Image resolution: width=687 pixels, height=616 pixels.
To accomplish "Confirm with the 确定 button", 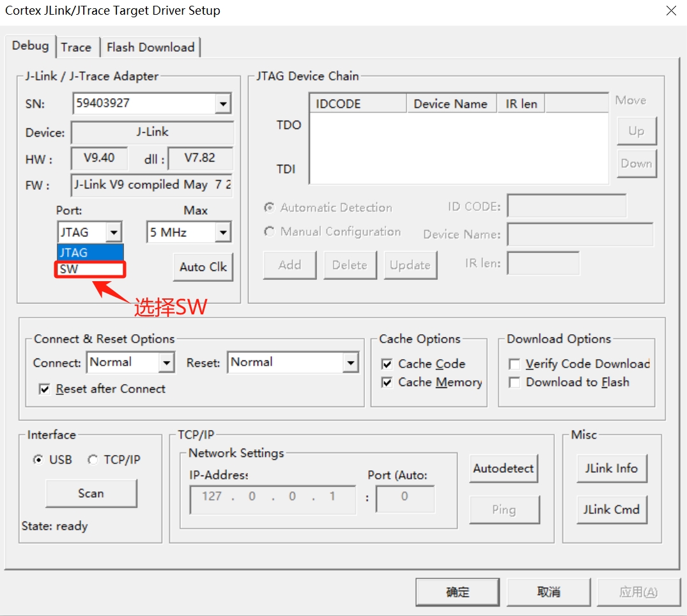I will coord(457,592).
